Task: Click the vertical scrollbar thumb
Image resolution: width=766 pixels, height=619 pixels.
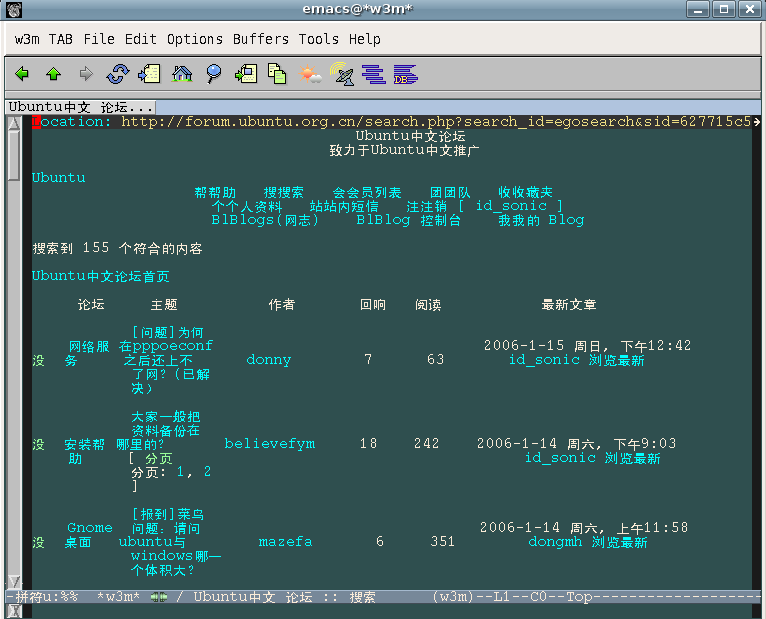Action: pyautogui.click(x=14, y=156)
